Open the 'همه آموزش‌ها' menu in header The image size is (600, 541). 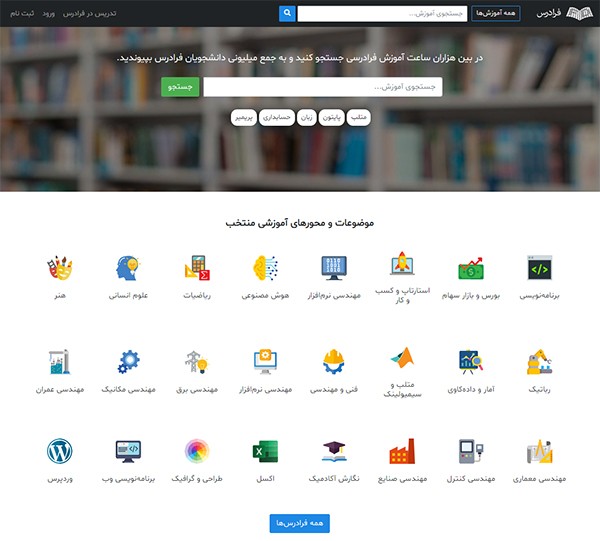(496, 13)
